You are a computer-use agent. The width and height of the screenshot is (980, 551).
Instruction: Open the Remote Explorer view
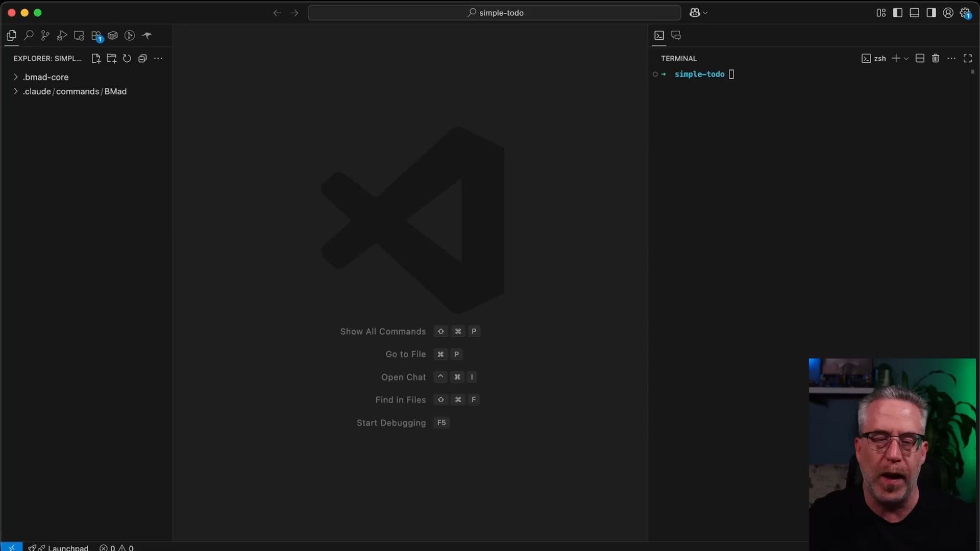(79, 35)
